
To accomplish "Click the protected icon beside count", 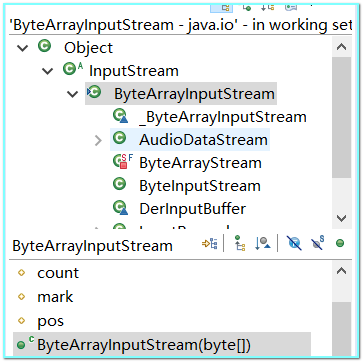I will coord(22,273).
